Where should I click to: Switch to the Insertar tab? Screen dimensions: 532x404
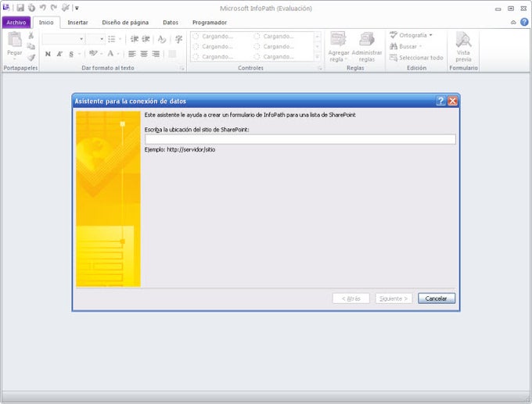pos(77,23)
